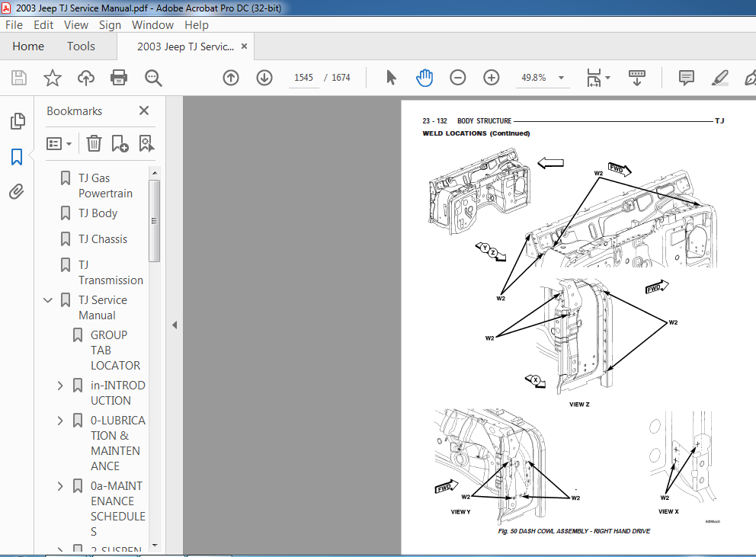Open the File menu
Image resolution: width=756 pixels, height=557 pixels.
pyautogui.click(x=14, y=24)
